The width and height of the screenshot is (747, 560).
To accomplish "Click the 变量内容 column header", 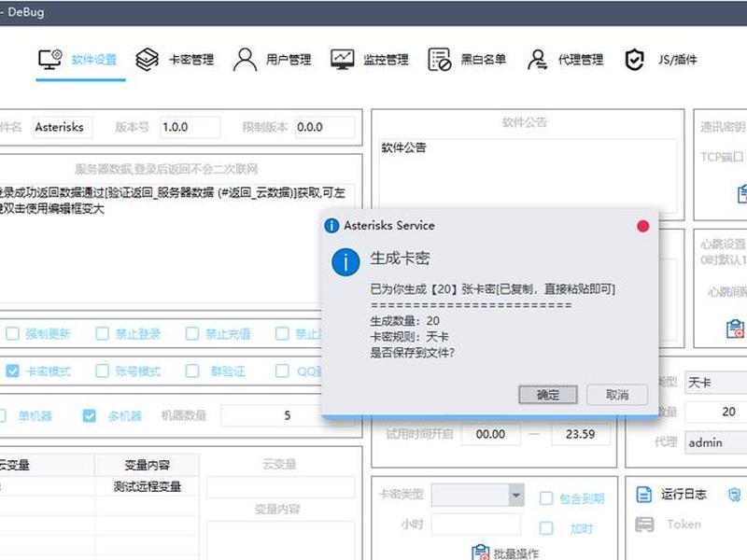I will pyautogui.click(x=148, y=465).
